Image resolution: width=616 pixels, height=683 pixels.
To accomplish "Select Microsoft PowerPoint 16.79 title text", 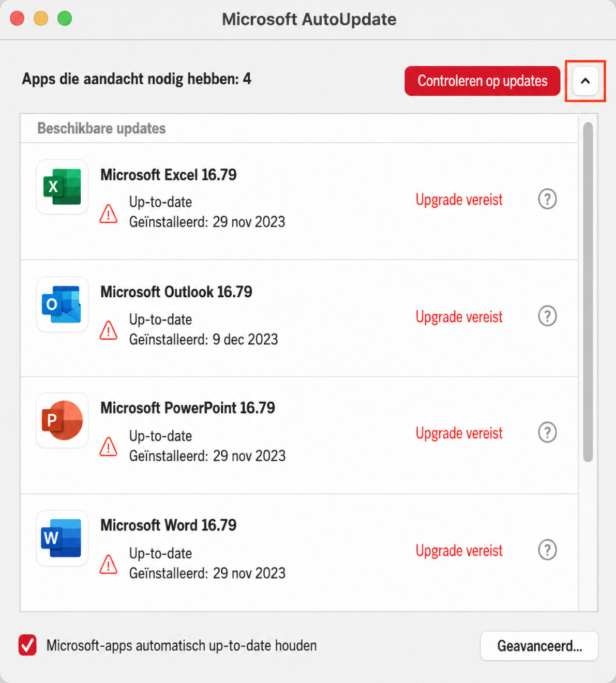I will [187, 408].
